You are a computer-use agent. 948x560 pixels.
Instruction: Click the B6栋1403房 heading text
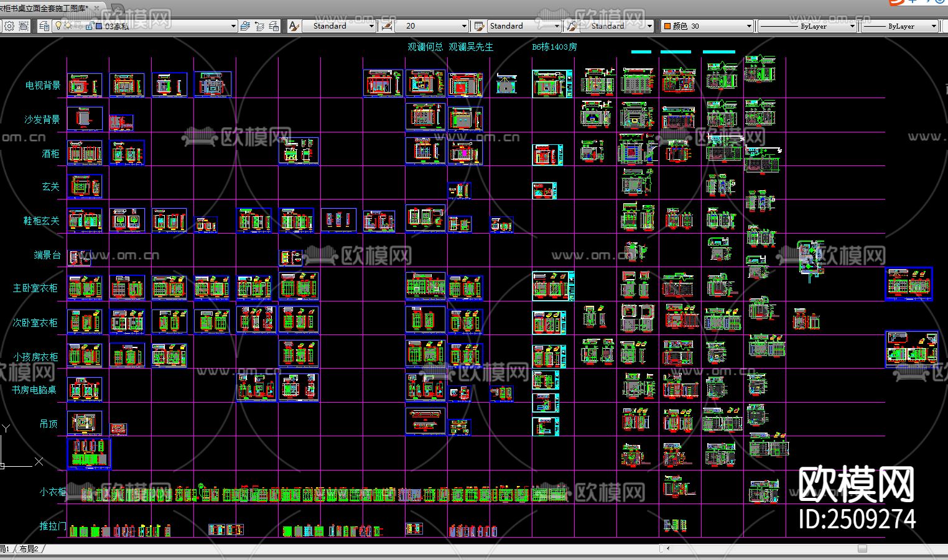tap(554, 47)
